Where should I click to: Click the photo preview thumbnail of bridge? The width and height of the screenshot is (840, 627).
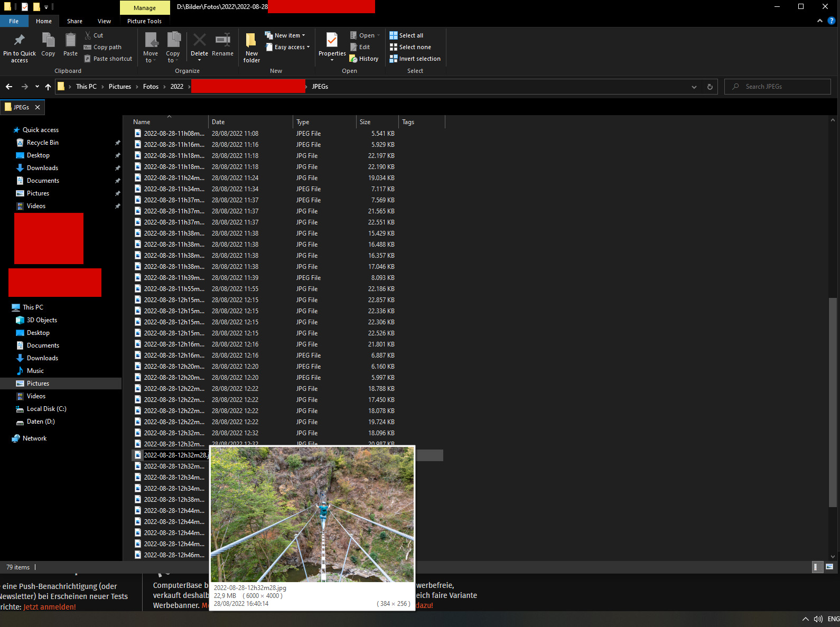tap(312, 514)
